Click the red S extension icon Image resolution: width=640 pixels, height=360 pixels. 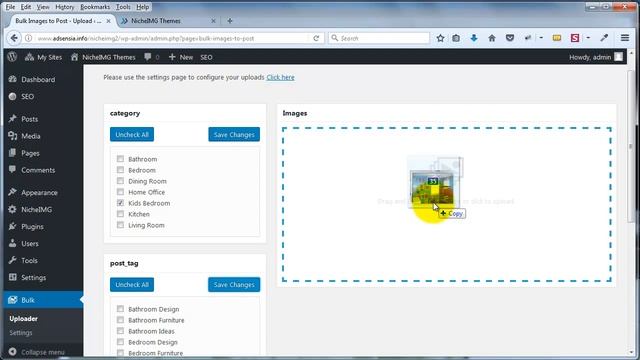[575, 38]
